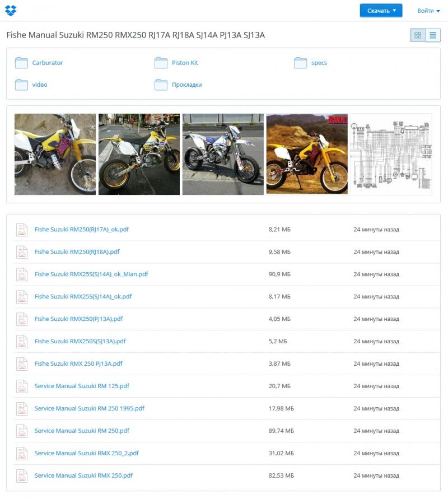Open Service Manual Suzuki RMX 250_2.pdf
The height and width of the screenshot is (499, 448).
87,453
